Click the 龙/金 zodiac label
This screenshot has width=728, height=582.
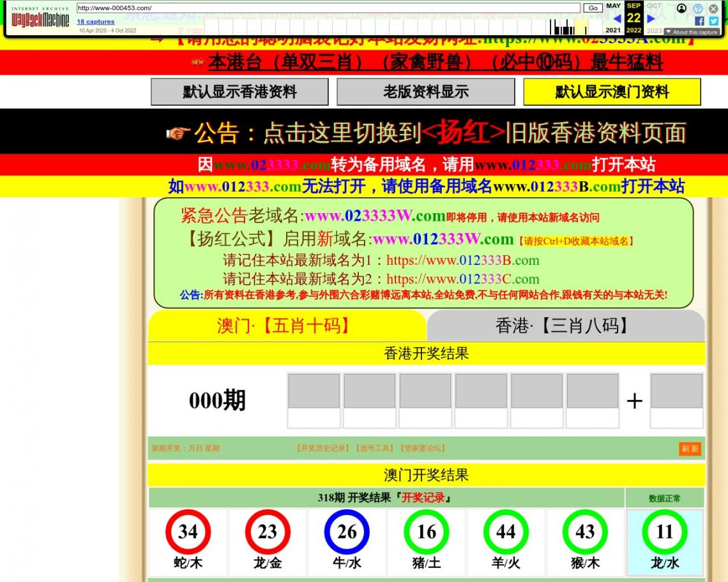[x=268, y=563]
